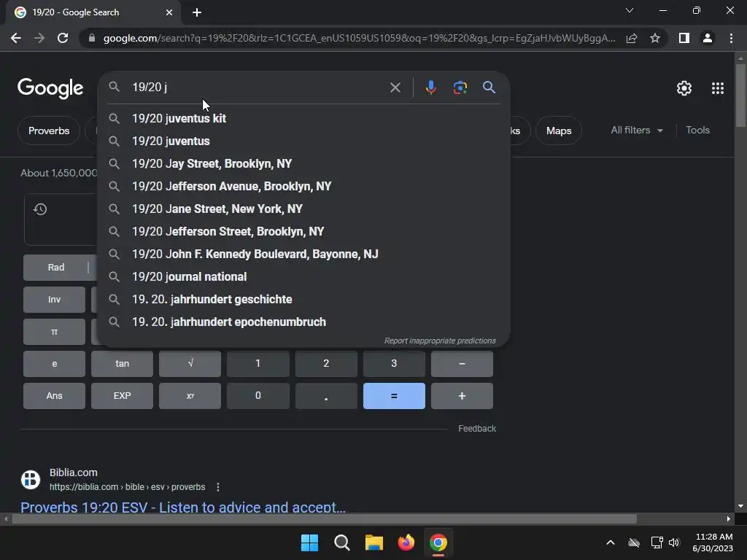The width and height of the screenshot is (747, 560).
Task: Bookmark this tab with the star icon
Action: click(655, 38)
